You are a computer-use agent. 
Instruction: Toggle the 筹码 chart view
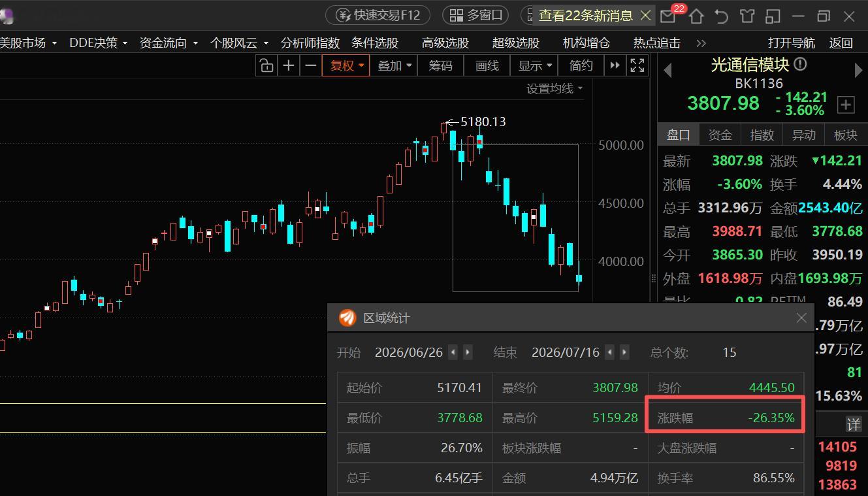tap(440, 65)
